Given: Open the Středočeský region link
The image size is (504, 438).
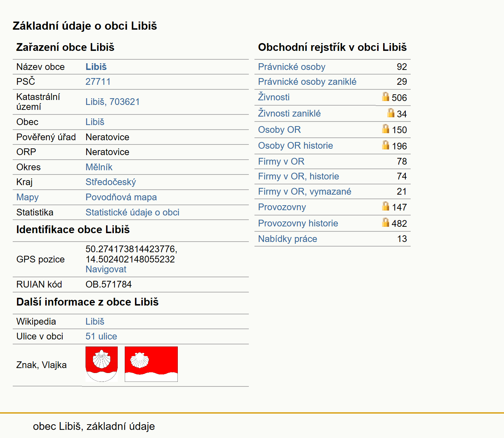Looking at the screenshot, I should coord(111,182).
